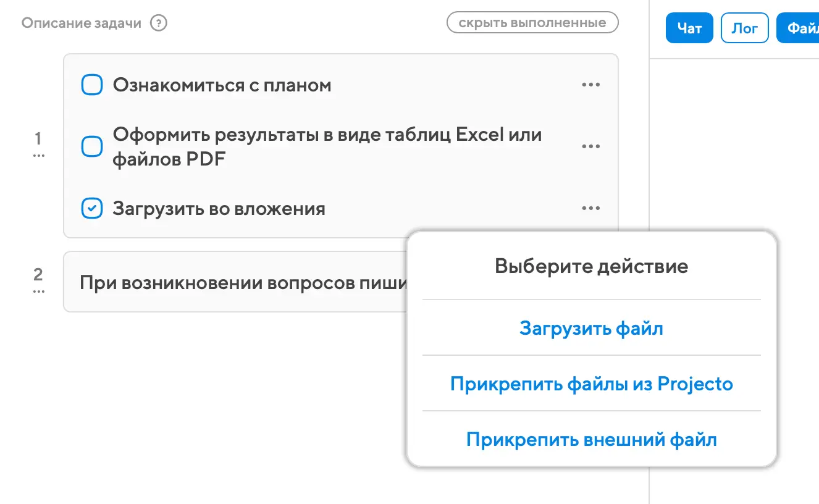Click the Загрузить во вложения item text
The width and height of the screenshot is (819, 504).
[219, 209]
